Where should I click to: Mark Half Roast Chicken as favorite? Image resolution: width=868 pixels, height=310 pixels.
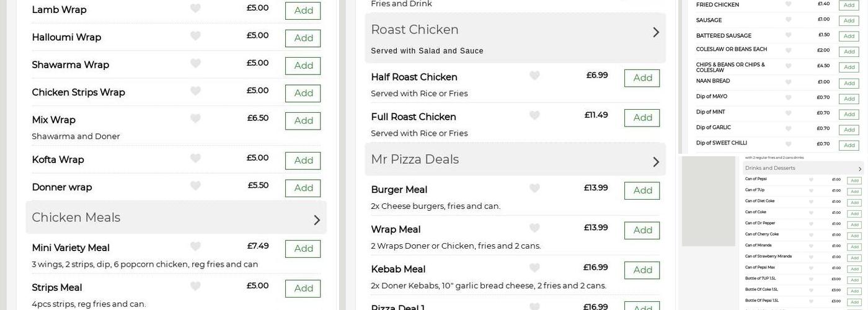tap(534, 76)
